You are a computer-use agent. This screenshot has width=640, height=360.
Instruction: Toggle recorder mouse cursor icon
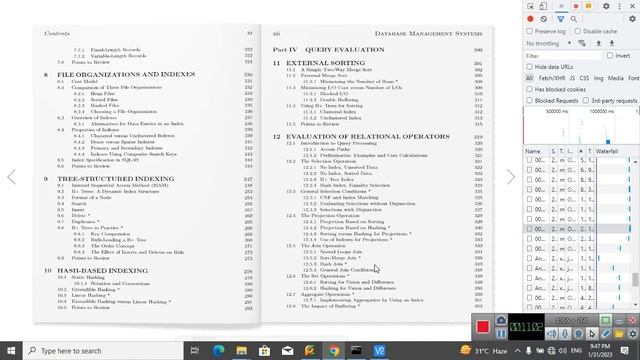coord(592,333)
